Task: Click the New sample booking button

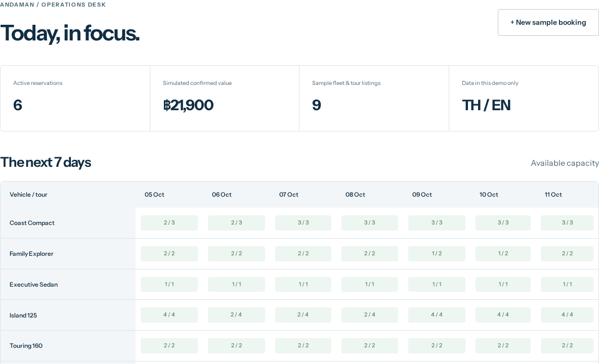Action: (x=548, y=23)
